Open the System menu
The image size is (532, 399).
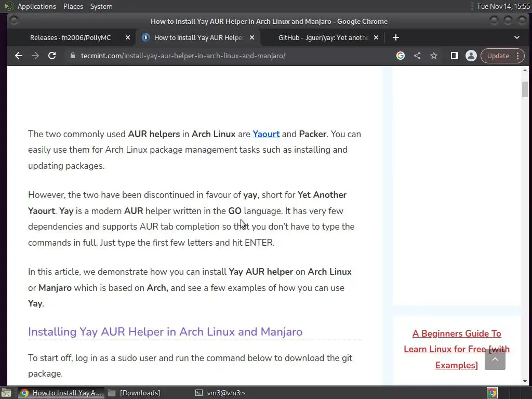click(101, 6)
